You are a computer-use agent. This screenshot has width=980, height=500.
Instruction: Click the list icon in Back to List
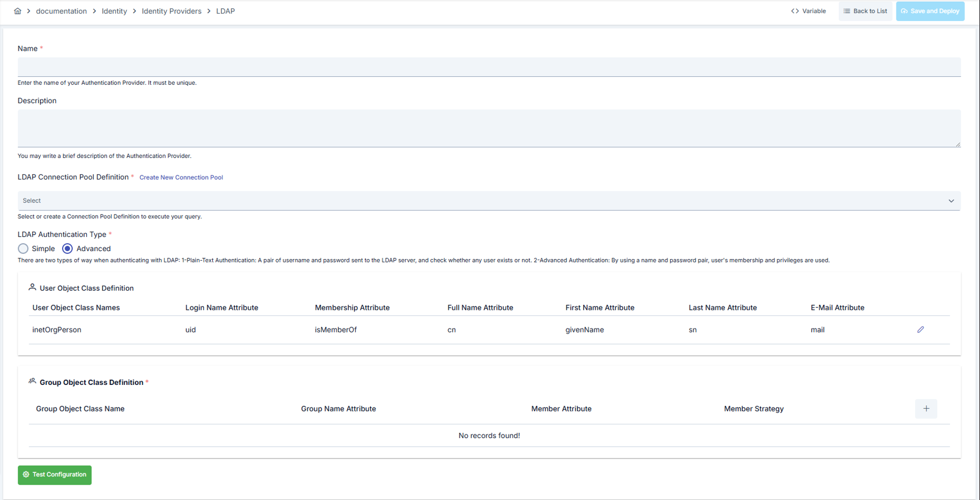[847, 11]
